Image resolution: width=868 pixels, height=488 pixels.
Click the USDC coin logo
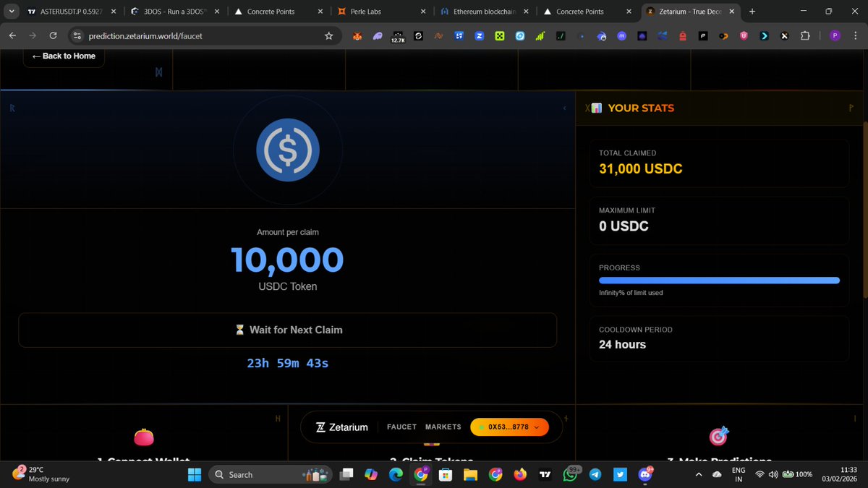[288, 150]
